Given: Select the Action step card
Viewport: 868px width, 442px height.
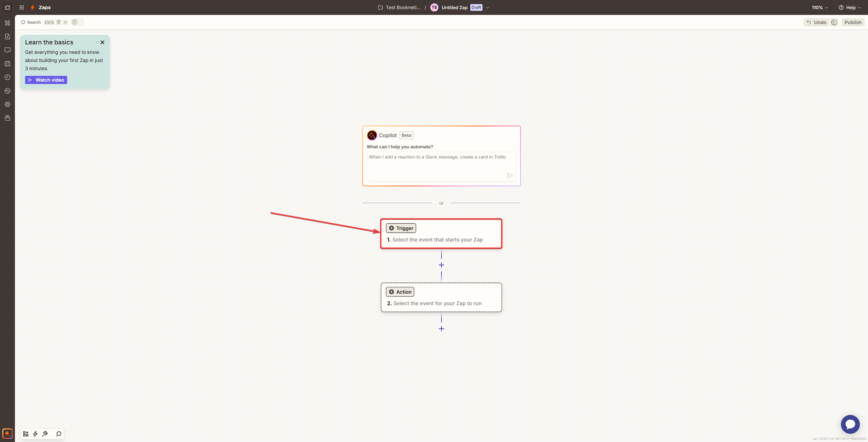Looking at the screenshot, I should click(441, 297).
